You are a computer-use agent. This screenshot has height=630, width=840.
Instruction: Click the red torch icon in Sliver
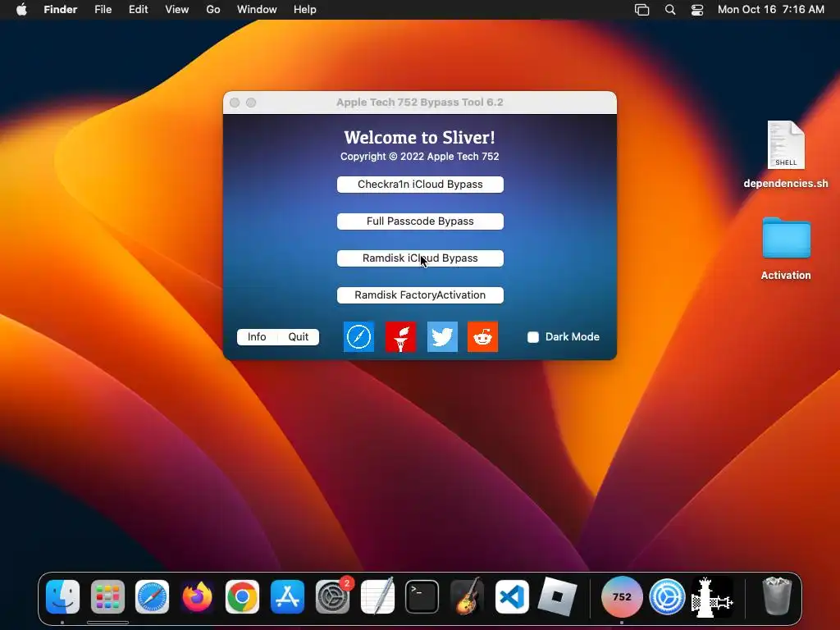click(400, 337)
